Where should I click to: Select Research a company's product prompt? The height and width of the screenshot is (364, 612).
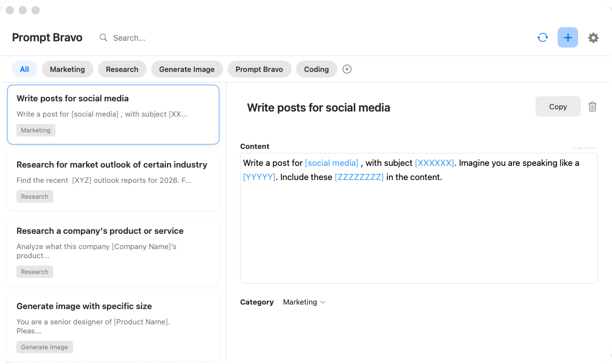(x=113, y=251)
